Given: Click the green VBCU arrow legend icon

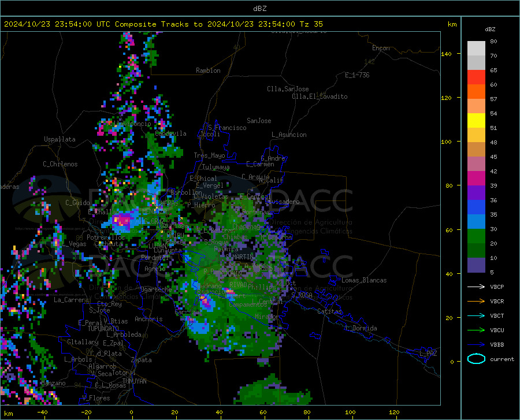Looking at the screenshot, I should tap(476, 330).
